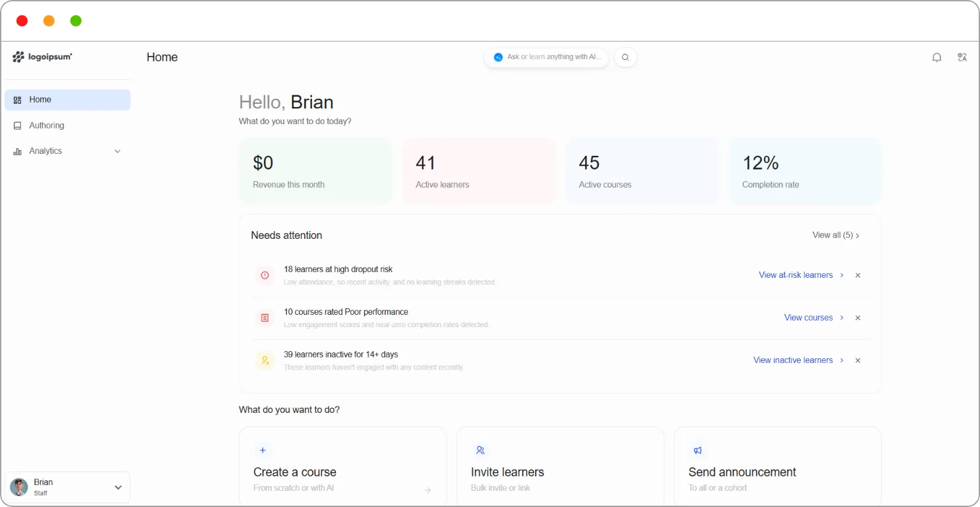Click View all (5) link

click(835, 235)
